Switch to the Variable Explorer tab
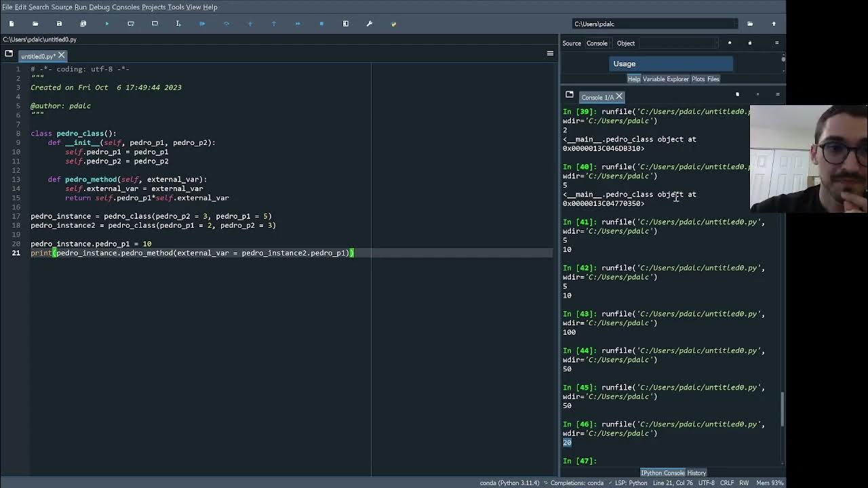The image size is (868, 488). click(665, 79)
